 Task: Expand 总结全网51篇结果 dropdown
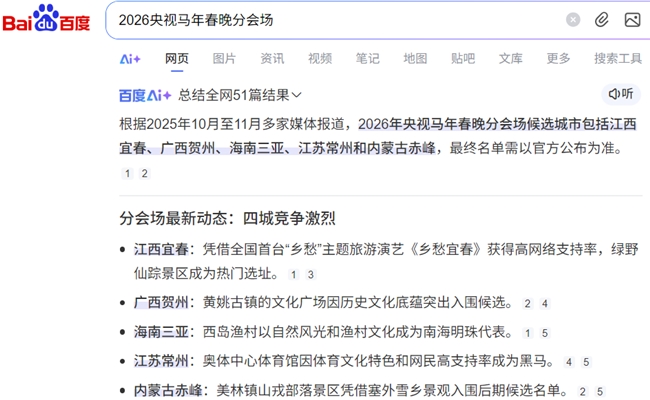pyautogui.click(x=240, y=95)
